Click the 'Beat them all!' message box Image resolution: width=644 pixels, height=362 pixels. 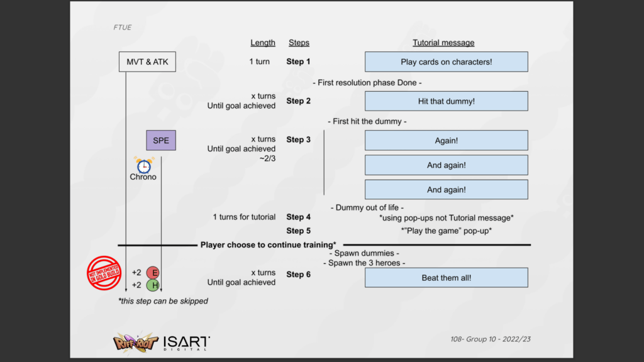pyautogui.click(x=446, y=277)
